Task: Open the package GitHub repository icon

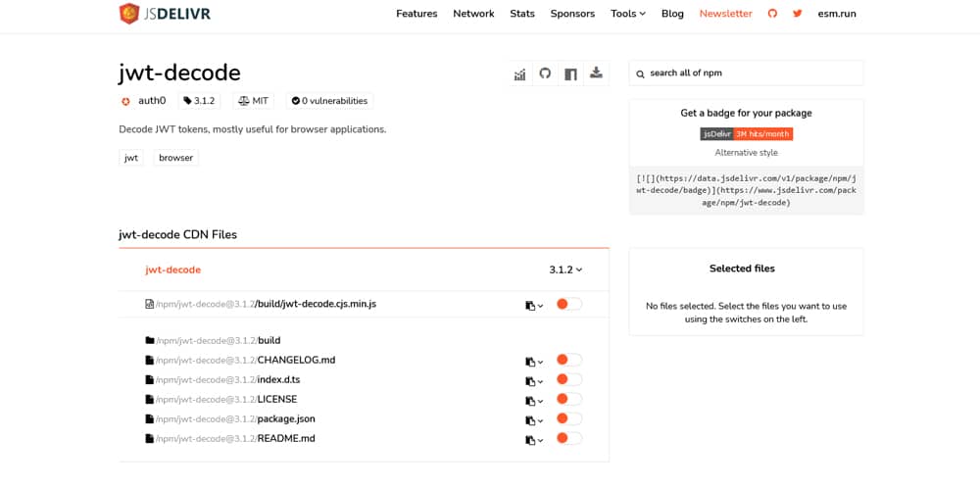Action: click(545, 73)
